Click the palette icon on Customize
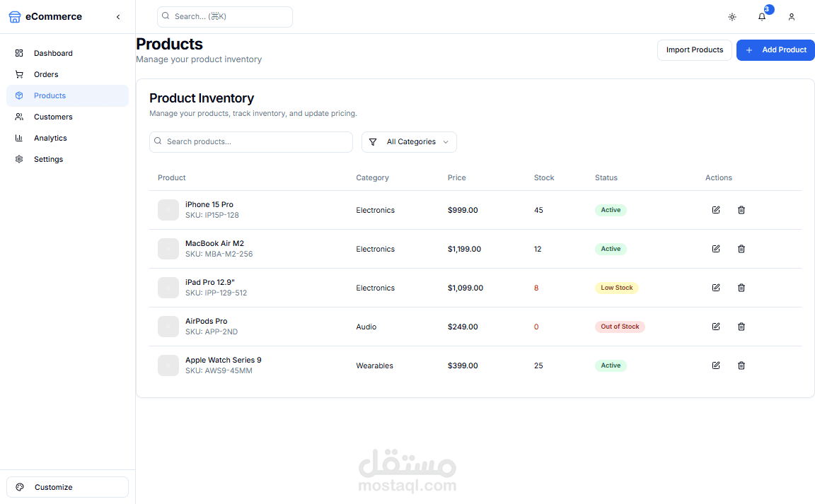The width and height of the screenshot is (815, 504). pos(20,487)
